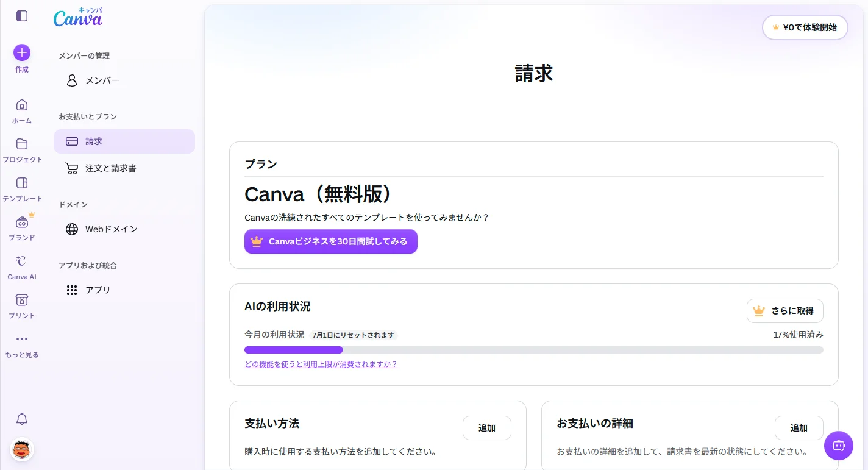The image size is (868, 470).
Task: Click the 7月1日にリセットされます badge
Action: pyautogui.click(x=354, y=335)
